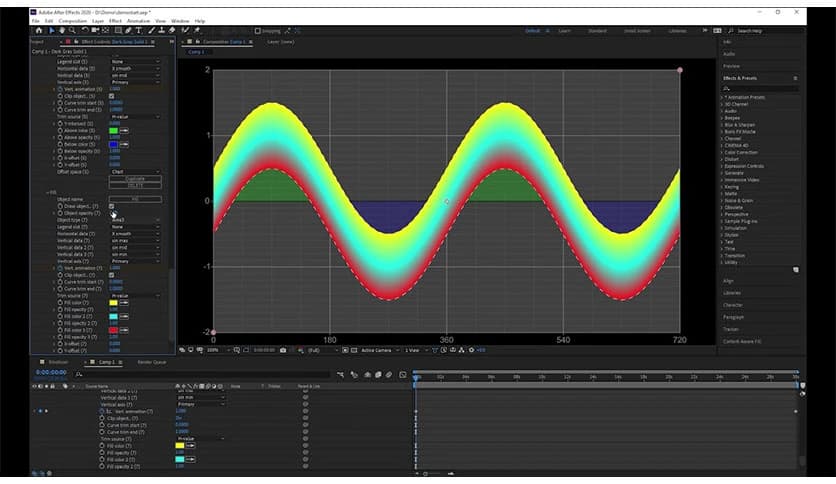The width and height of the screenshot is (836, 484).
Task: Select the Selection arrow tool
Action: pos(52,30)
